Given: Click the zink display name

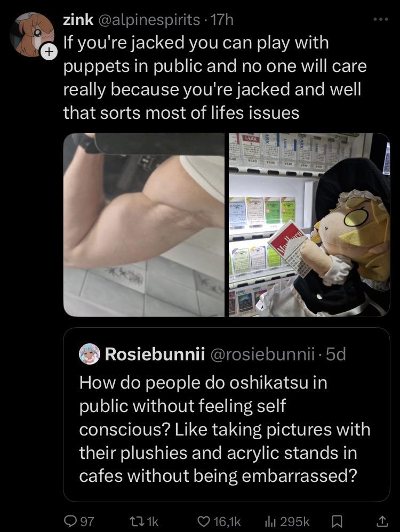Looking at the screenshot, I should [x=77, y=21].
